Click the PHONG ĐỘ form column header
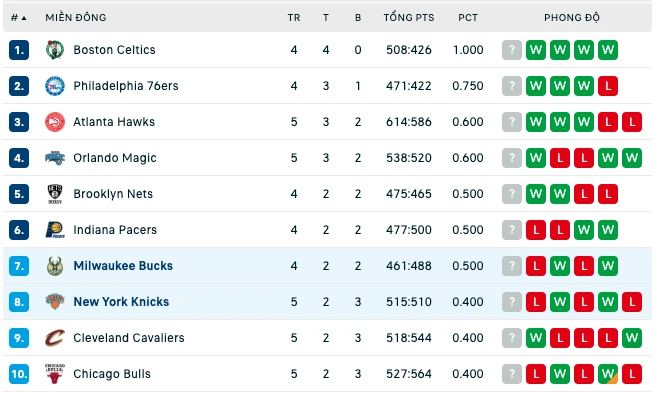Screen dimensions: 655x394 tap(571, 18)
